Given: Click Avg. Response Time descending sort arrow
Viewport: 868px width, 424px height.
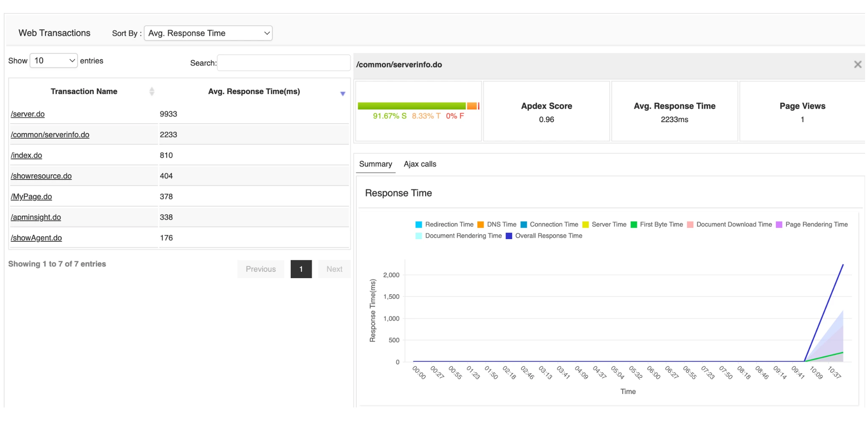Looking at the screenshot, I should pos(342,94).
